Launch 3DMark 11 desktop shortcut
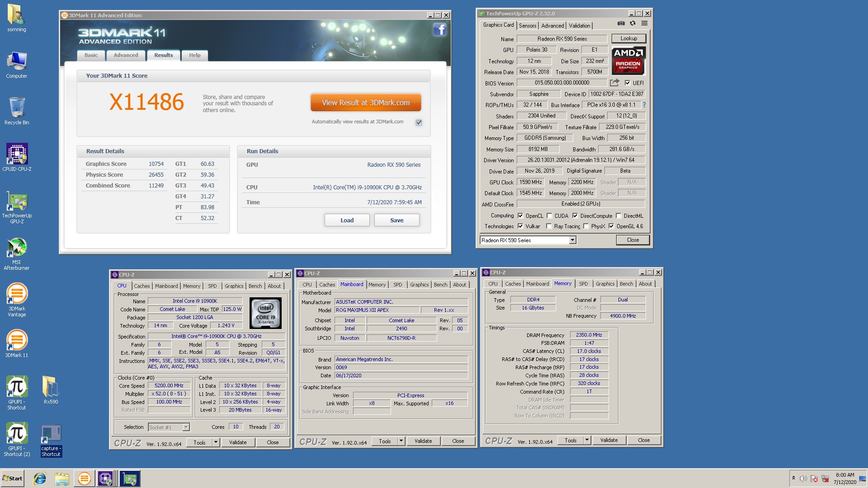868x488 pixels. click(x=17, y=343)
